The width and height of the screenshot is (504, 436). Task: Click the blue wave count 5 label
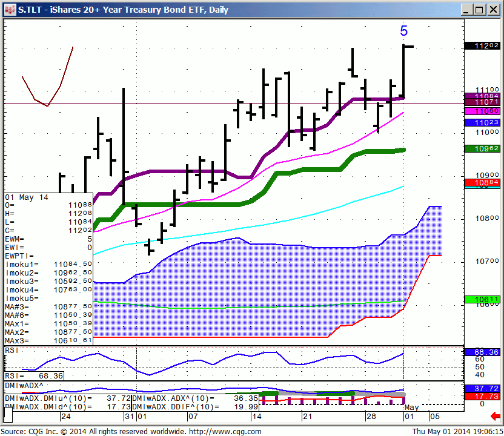(403, 31)
